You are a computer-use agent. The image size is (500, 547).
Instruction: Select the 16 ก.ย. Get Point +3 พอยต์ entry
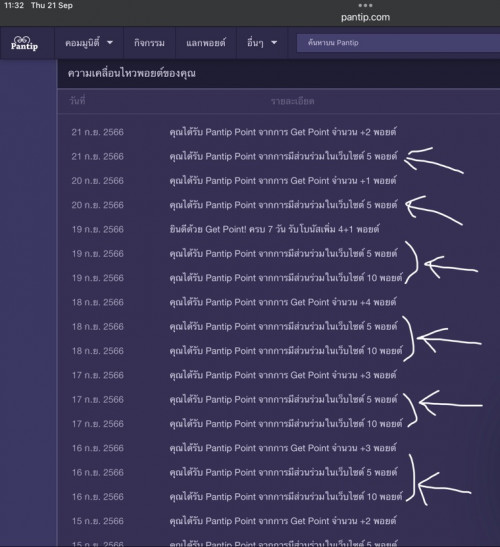283,448
